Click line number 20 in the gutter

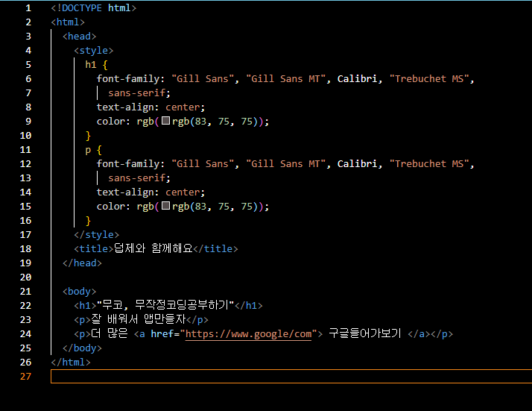pos(25,277)
